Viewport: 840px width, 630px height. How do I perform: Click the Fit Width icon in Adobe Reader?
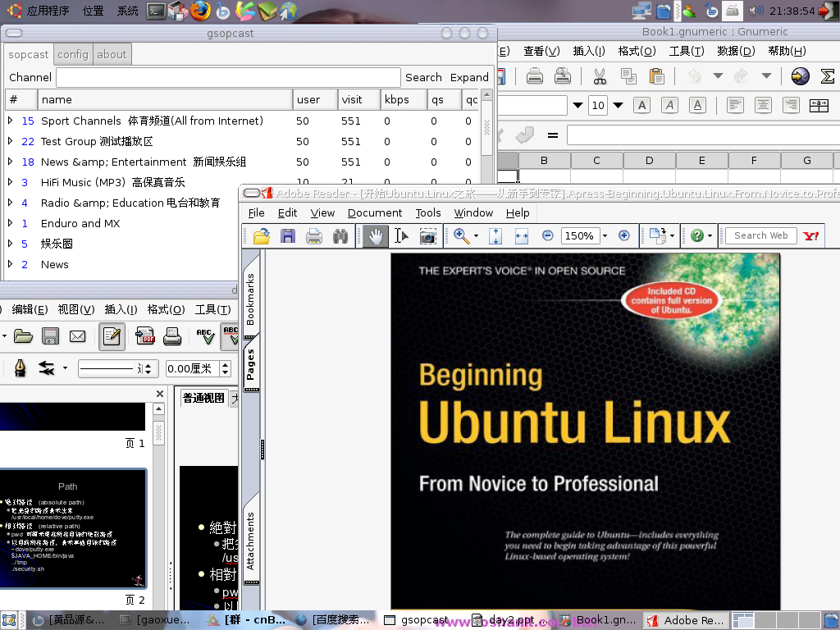coord(521,235)
